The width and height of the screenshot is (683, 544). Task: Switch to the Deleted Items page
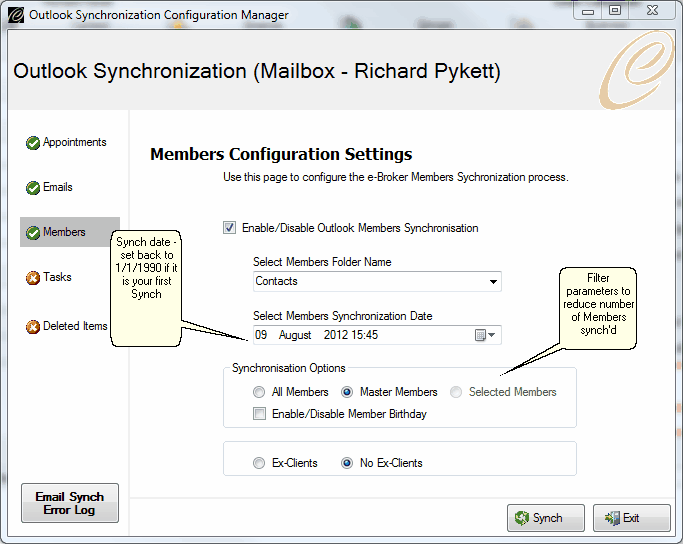75,326
